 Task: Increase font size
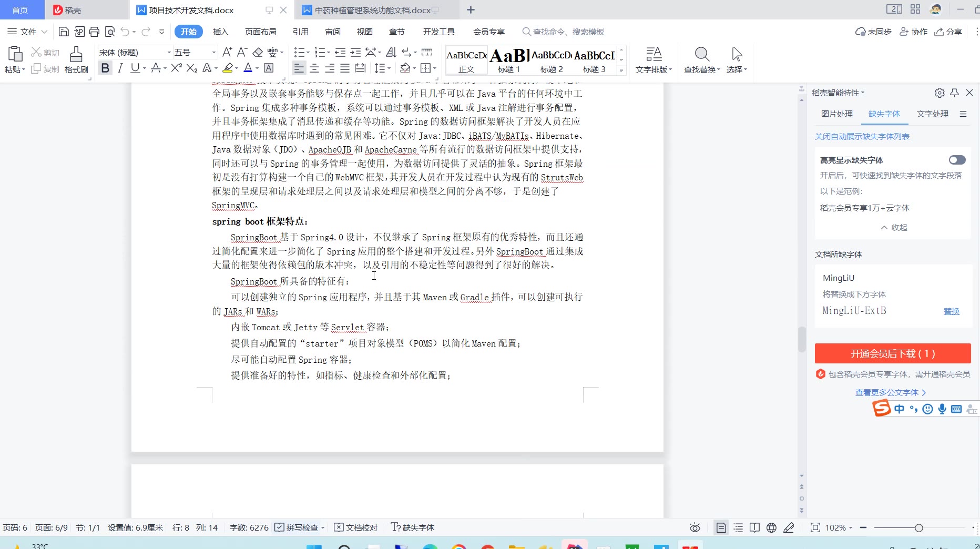(x=227, y=52)
